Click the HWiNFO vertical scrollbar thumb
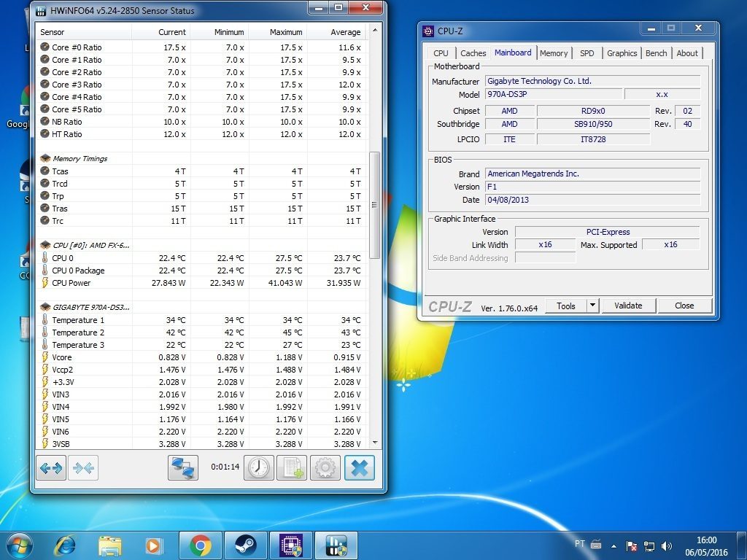 tap(374, 205)
